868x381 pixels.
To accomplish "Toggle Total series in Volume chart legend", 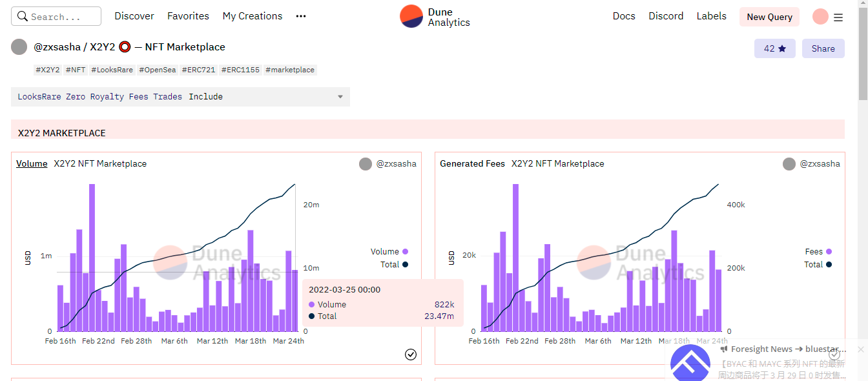I will 393,265.
